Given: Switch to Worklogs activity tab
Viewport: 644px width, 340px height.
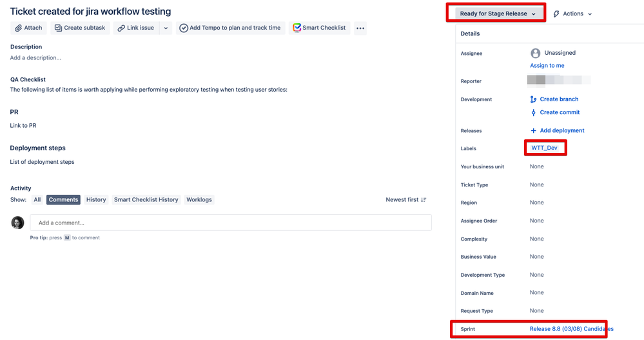Looking at the screenshot, I should (x=199, y=200).
